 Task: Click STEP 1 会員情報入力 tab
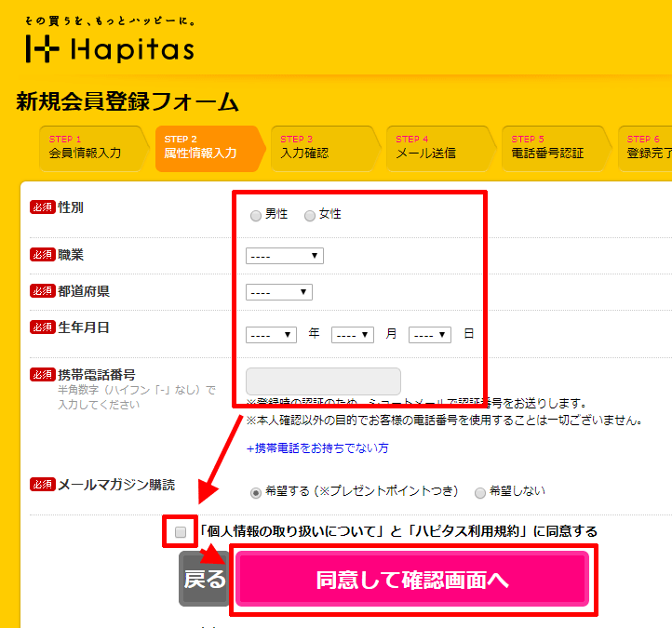[x=92, y=148]
